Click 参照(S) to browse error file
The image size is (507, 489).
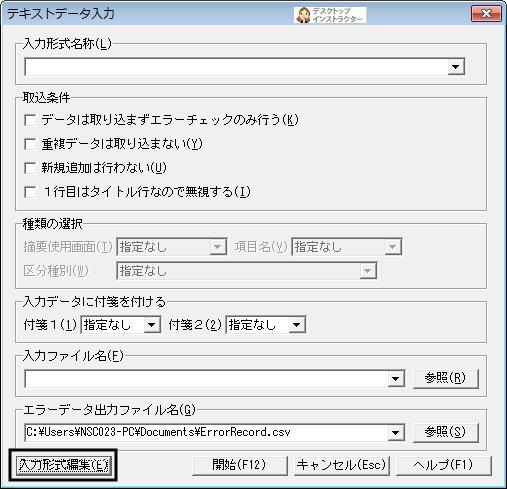(x=446, y=432)
